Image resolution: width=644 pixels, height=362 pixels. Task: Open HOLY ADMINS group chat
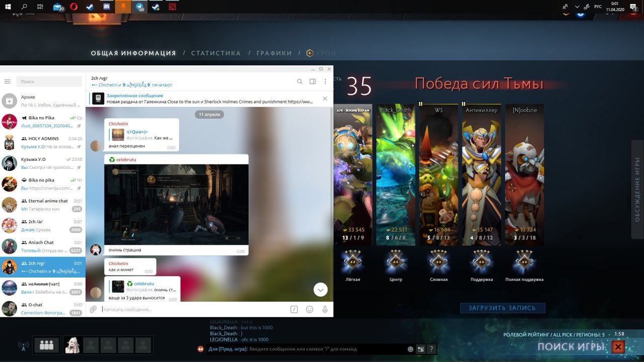(x=43, y=142)
